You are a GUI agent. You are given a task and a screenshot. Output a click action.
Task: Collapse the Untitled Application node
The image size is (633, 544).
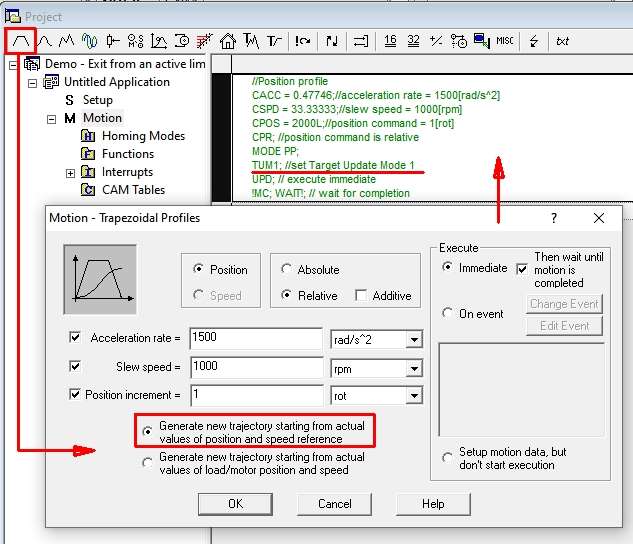32,83
